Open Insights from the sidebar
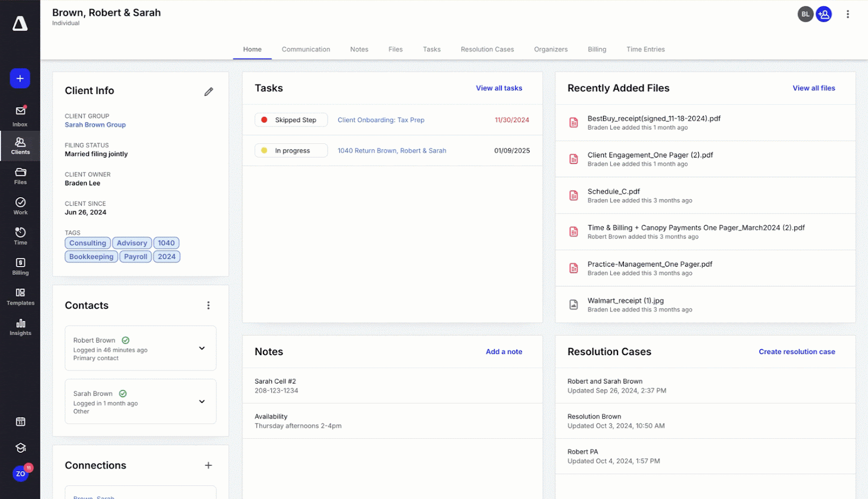The height and width of the screenshot is (499, 868). pos(20,327)
